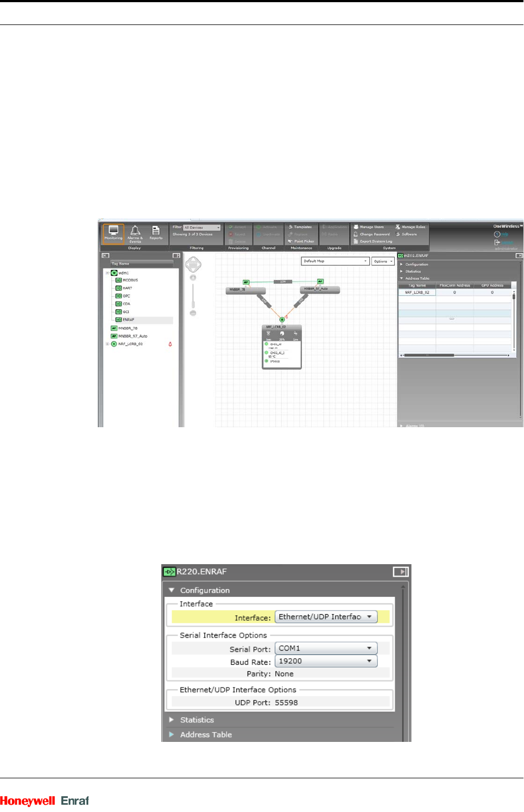Click Change Password option
Viewport: 524px width, 812px height.
tap(372, 234)
